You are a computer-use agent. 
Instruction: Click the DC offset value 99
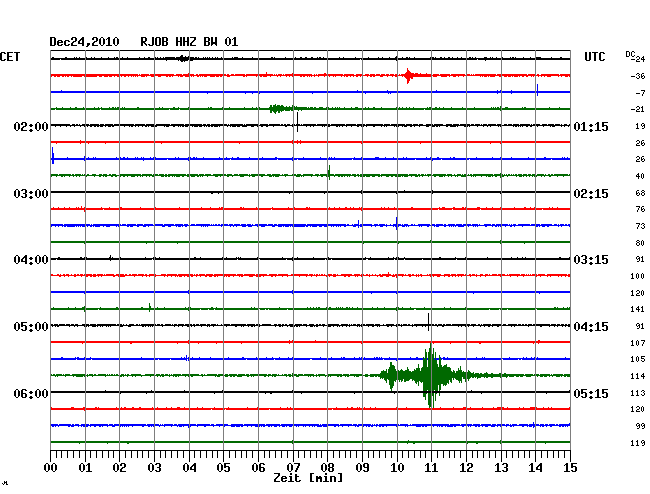point(640,426)
